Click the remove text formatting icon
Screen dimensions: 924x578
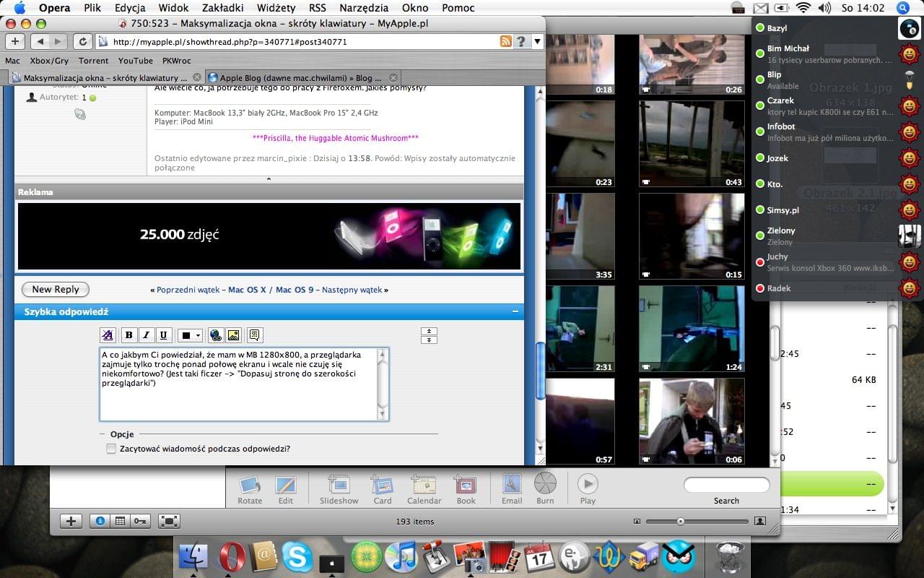click(108, 335)
